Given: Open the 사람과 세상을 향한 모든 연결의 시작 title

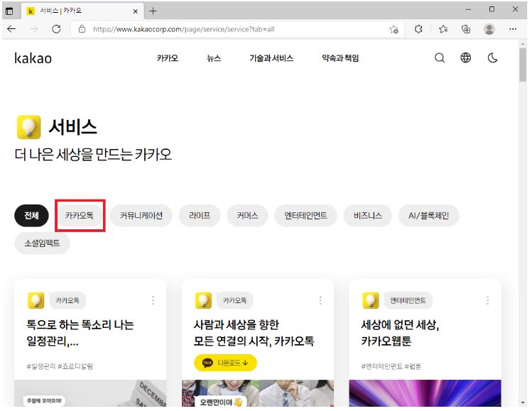Looking at the screenshot, I should point(254,333).
